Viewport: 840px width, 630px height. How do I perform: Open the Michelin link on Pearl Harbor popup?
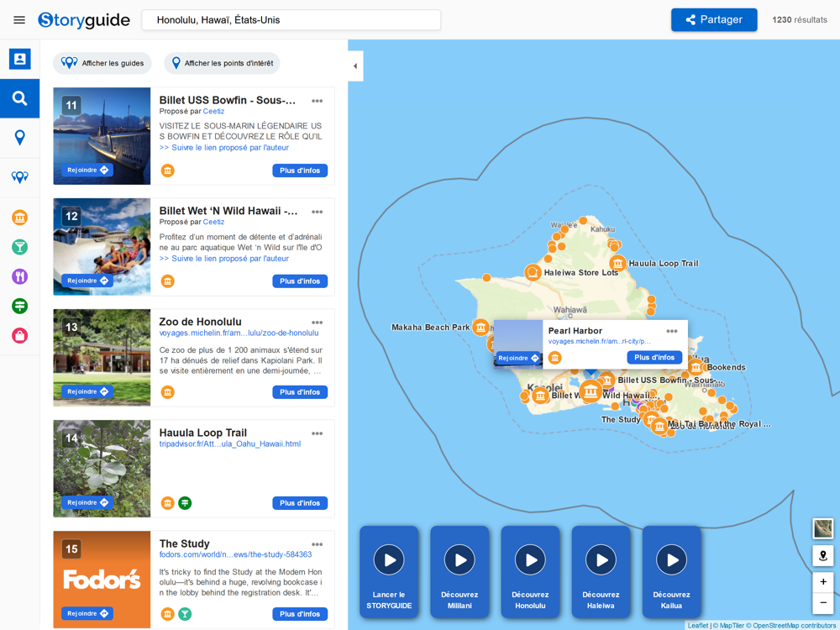click(x=600, y=341)
